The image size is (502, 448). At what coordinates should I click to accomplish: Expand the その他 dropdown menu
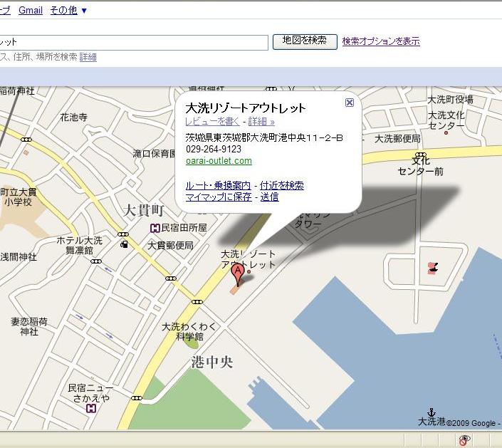coord(68,10)
